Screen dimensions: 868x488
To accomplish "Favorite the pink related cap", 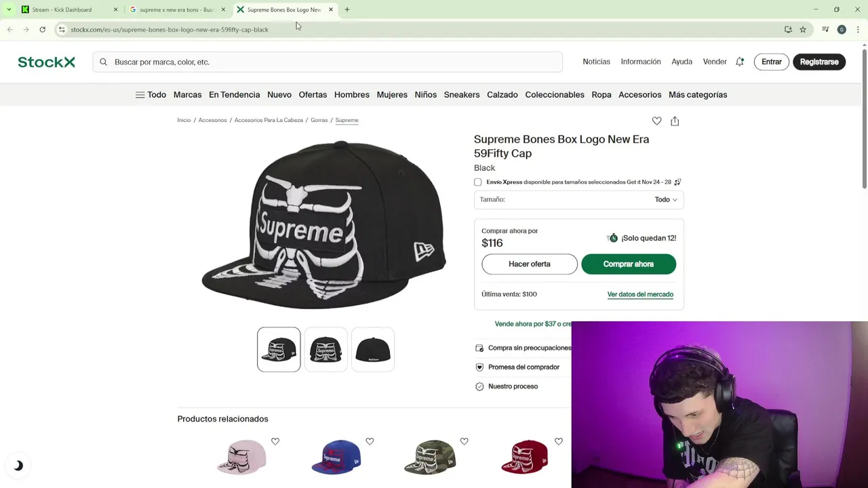I will (275, 441).
